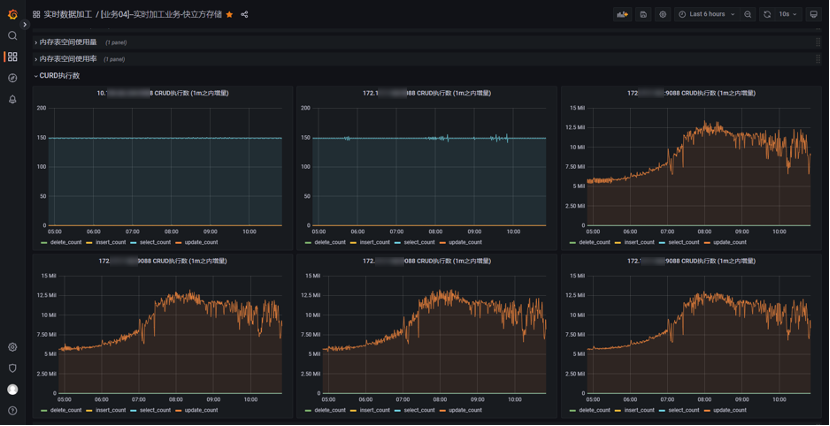830x426 pixels.
Task: Open the Explore compass icon
Action: tap(13, 78)
